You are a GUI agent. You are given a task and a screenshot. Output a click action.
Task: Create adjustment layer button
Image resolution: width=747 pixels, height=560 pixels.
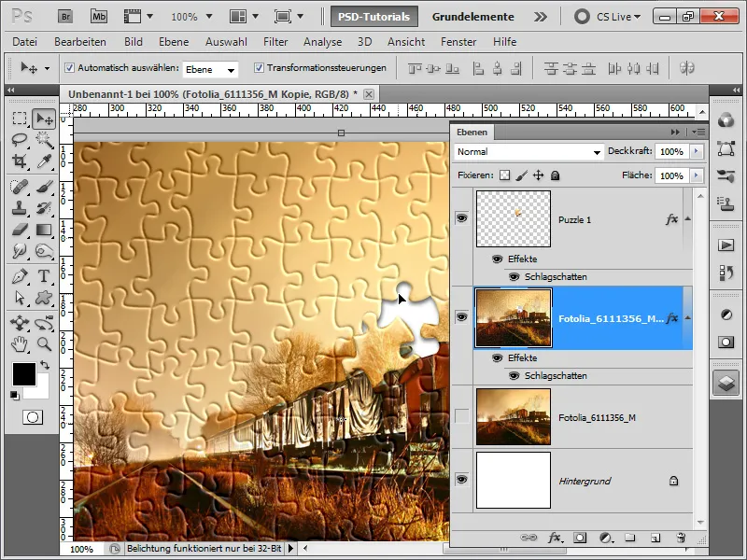point(605,538)
